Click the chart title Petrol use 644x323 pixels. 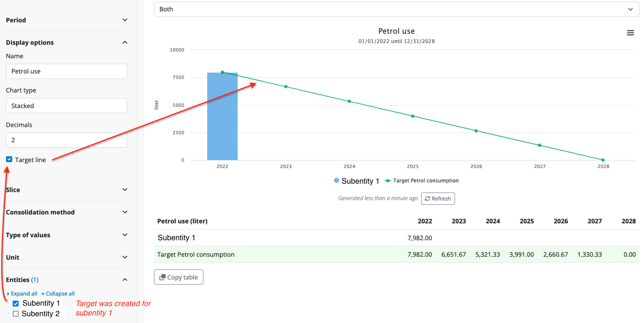pyautogui.click(x=396, y=31)
